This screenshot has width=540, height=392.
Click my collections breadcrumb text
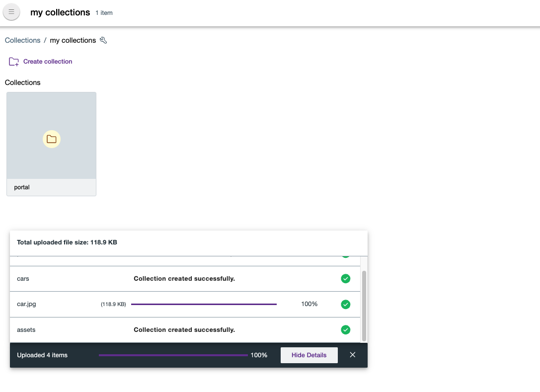click(73, 40)
